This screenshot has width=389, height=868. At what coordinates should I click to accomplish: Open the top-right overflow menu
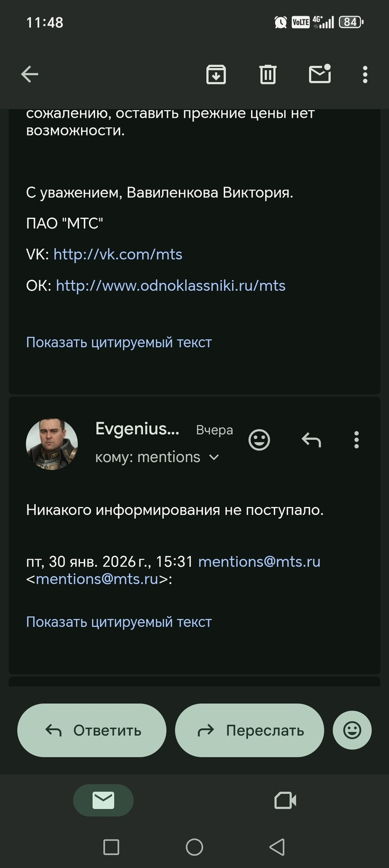coord(365,74)
